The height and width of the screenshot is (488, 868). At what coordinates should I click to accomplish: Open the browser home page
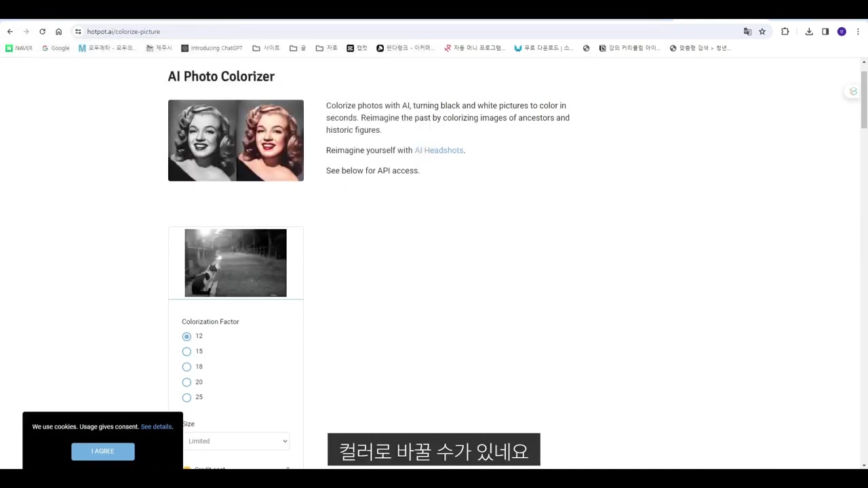[x=58, y=32]
